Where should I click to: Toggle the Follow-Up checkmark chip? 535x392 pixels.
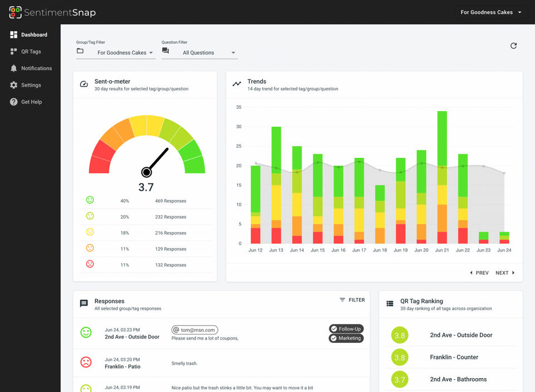pos(346,329)
